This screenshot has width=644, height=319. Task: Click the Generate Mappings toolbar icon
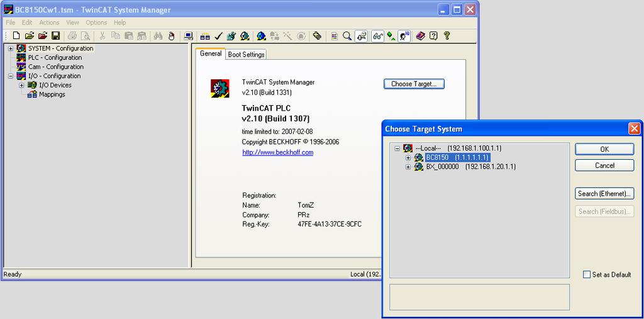(x=205, y=36)
